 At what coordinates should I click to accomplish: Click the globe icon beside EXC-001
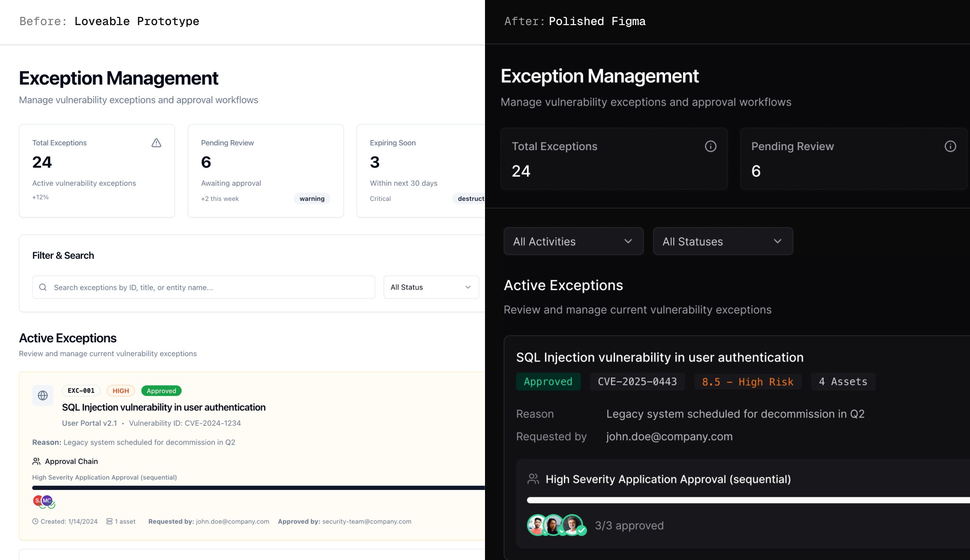43,395
